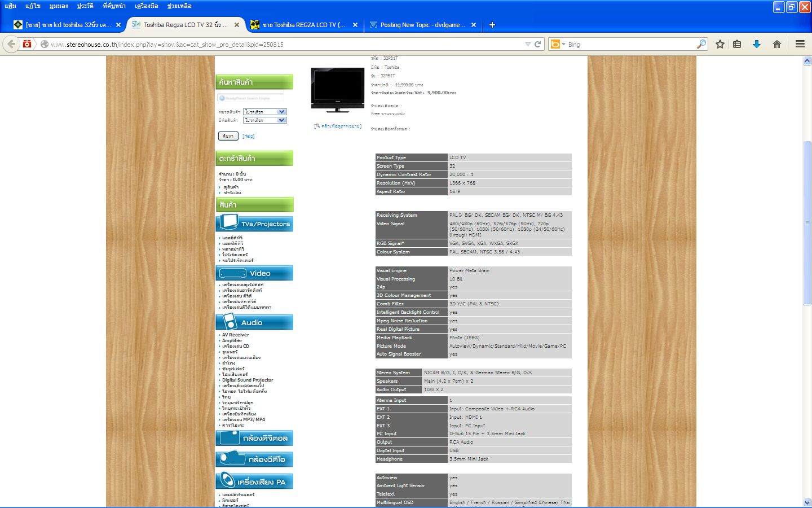
Task: Show bookmarks list icon in the toolbar
Action: (x=737, y=44)
